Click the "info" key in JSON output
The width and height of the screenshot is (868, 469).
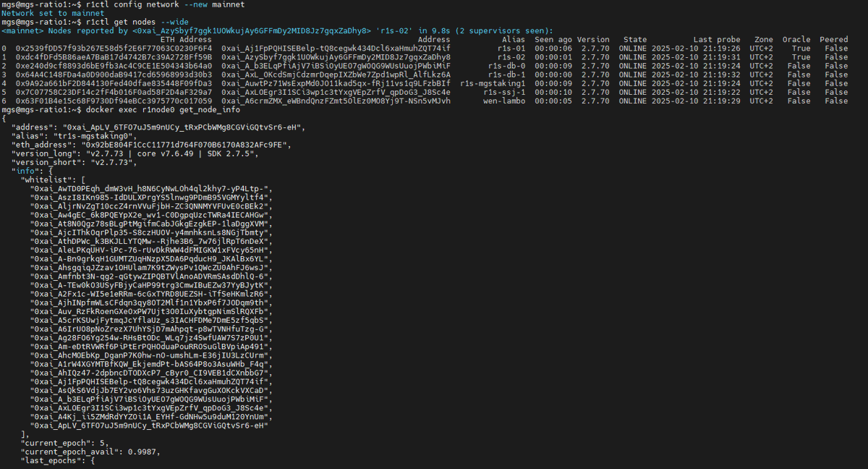point(25,170)
